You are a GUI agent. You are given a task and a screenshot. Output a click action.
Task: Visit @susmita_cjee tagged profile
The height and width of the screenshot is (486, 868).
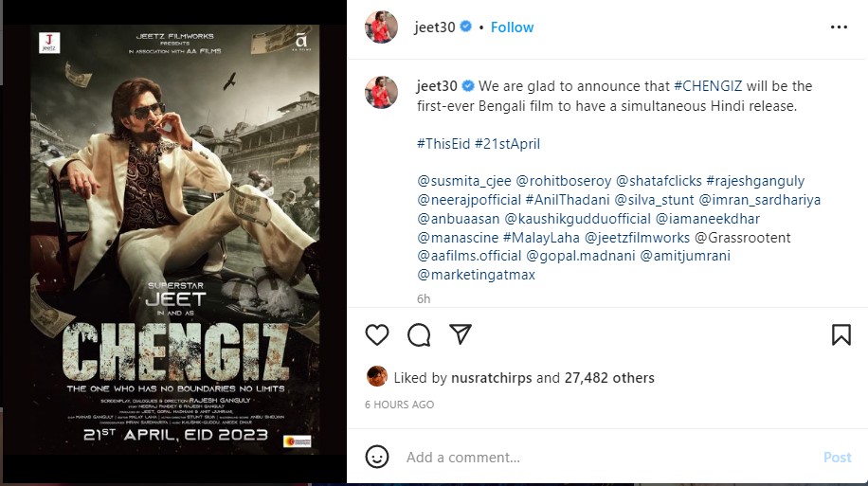pyautogui.click(x=464, y=181)
